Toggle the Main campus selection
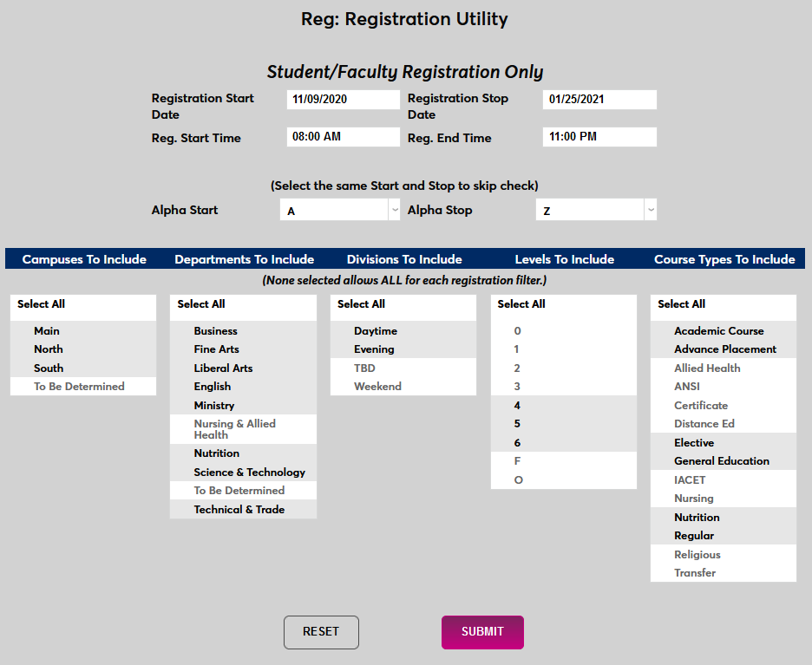Image resolution: width=812 pixels, height=665 pixels. pos(46,330)
